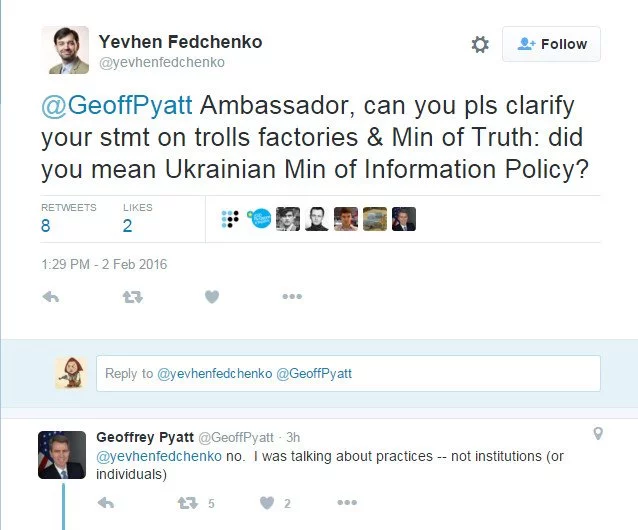View the 8 retweets count
The image size is (638, 530).
pos(46,226)
